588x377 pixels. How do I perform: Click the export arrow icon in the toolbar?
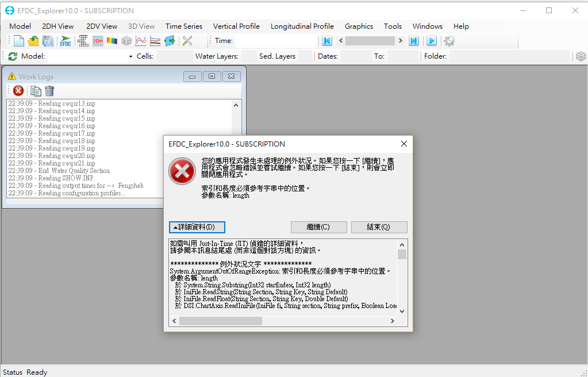(x=170, y=41)
